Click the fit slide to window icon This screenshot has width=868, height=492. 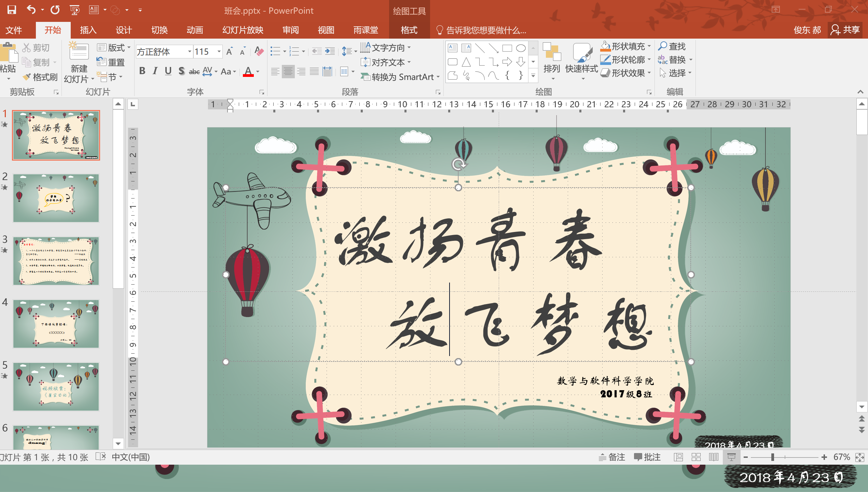(x=859, y=457)
